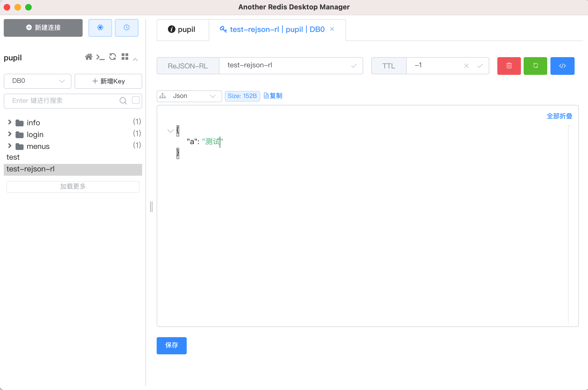Toggle exact search checkbox

(x=136, y=100)
